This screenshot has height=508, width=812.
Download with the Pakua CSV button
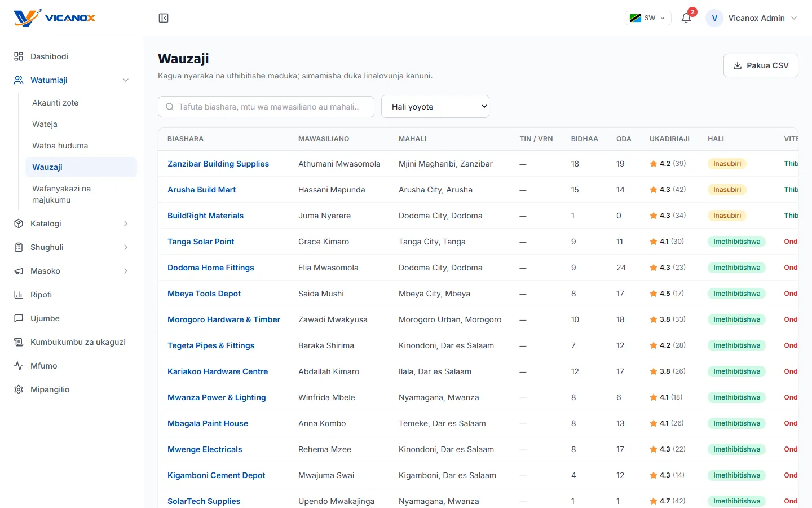(761, 65)
